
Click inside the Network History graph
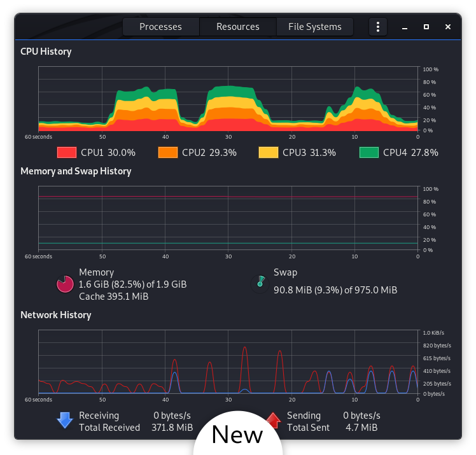(228, 362)
